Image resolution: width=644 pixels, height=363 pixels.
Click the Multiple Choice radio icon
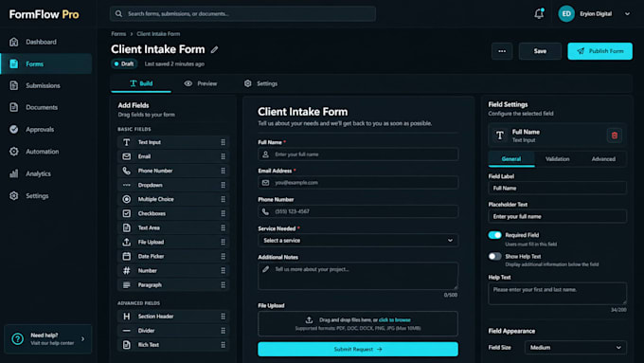pos(127,199)
